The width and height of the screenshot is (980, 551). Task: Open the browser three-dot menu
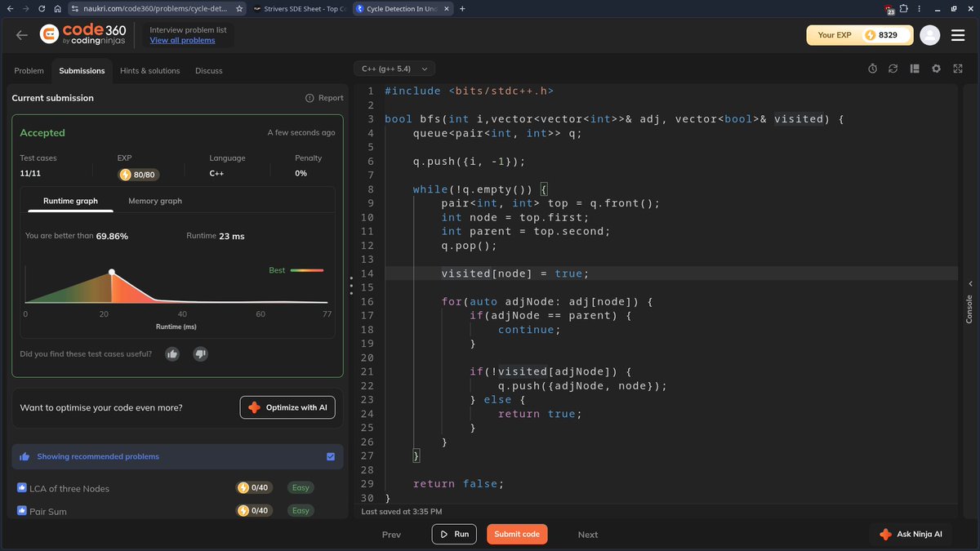pos(920,8)
